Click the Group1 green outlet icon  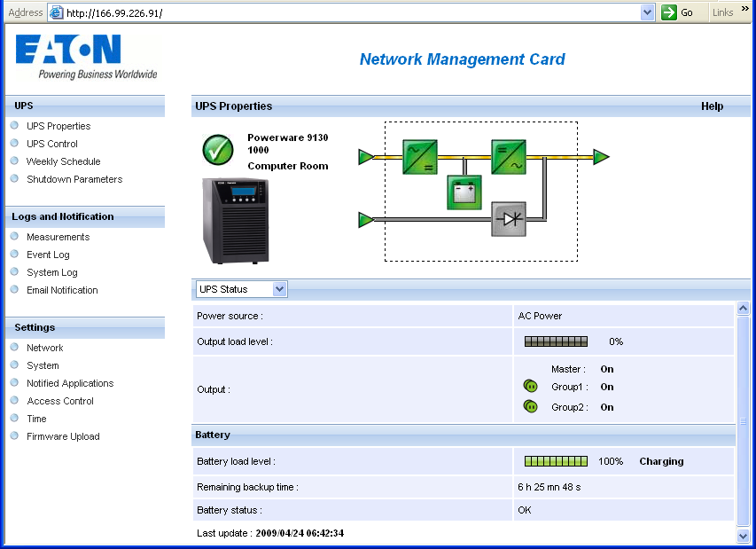(530, 387)
